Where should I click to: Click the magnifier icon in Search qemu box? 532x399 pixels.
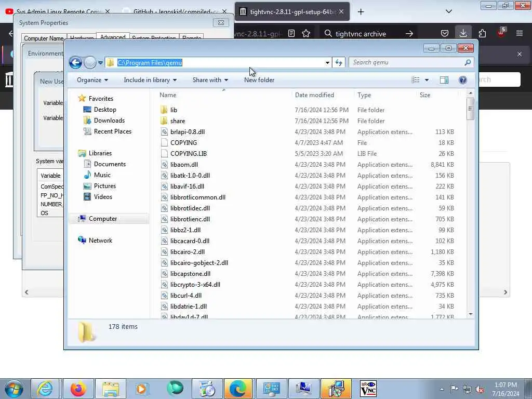point(468,62)
